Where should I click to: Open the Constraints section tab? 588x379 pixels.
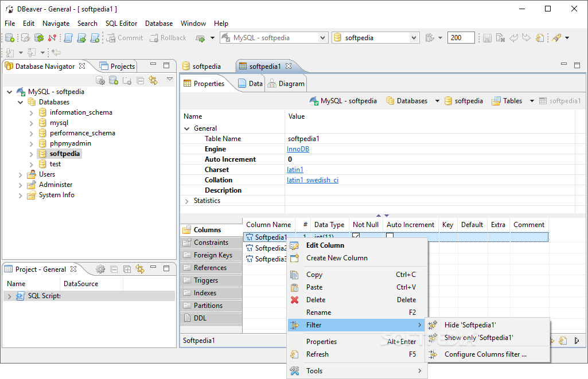click(x=211, y=243)
